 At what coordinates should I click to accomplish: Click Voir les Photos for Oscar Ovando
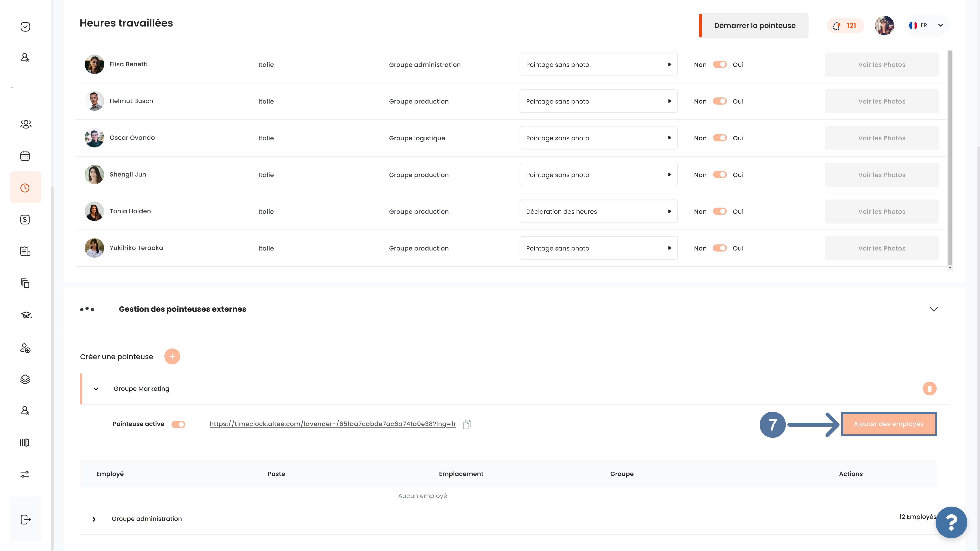[882, 138]
